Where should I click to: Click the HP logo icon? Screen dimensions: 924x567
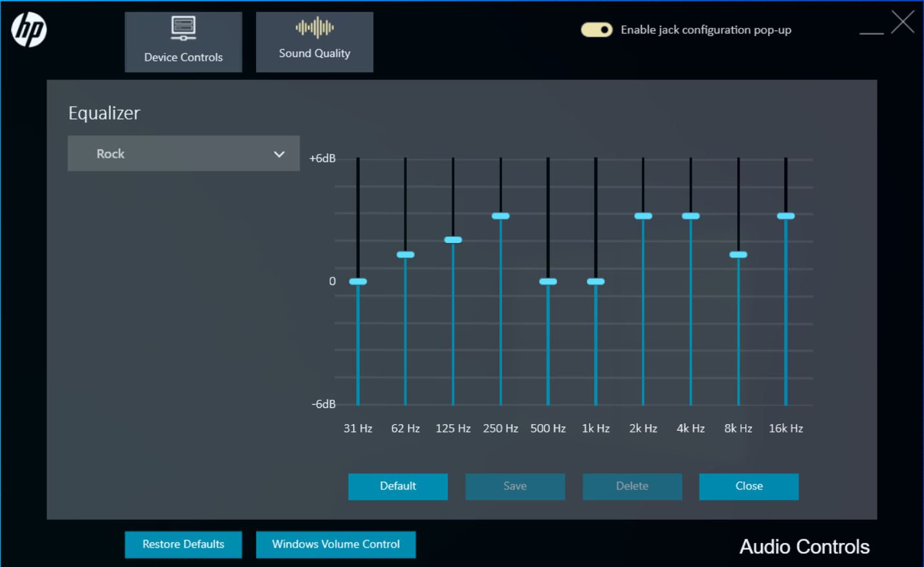[x=29, y=30]
